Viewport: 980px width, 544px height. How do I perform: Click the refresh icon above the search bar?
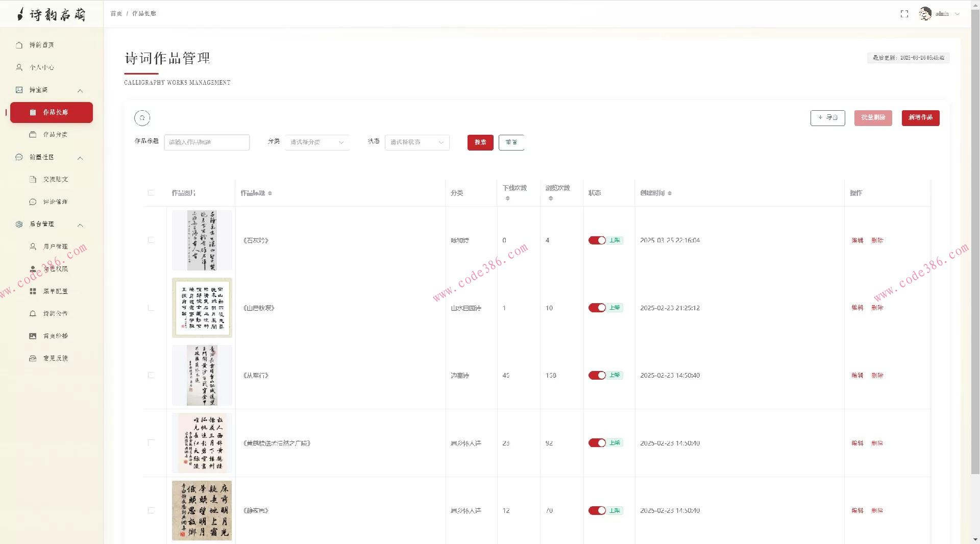coord(142,118)
